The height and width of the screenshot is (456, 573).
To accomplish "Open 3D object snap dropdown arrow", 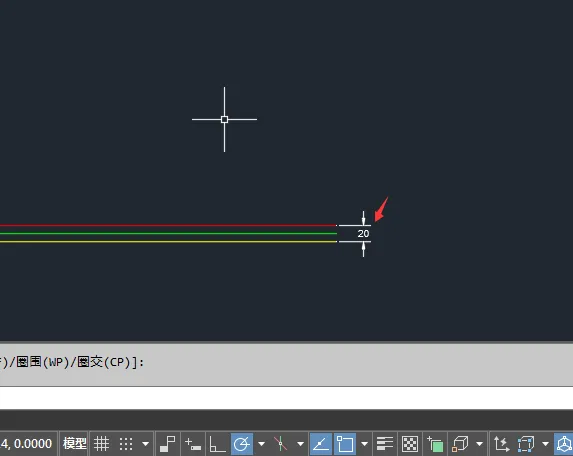I will coord(479,444).
